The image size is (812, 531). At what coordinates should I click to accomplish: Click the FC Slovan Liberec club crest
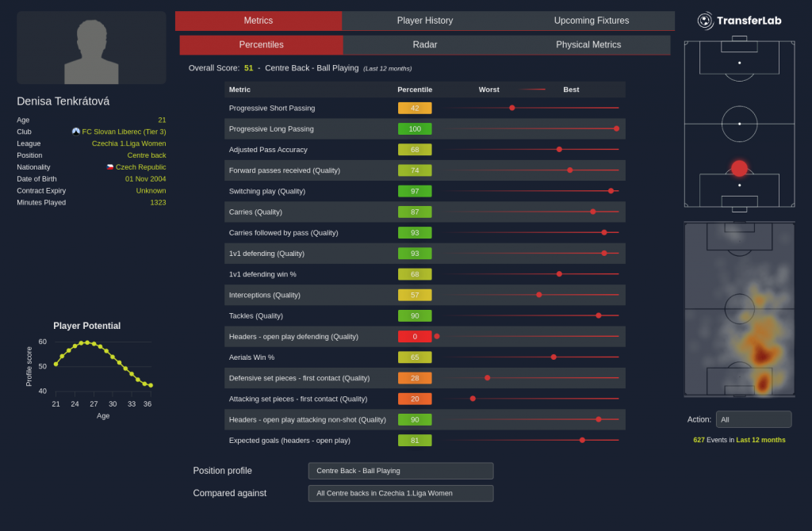[x=76, y=132]
